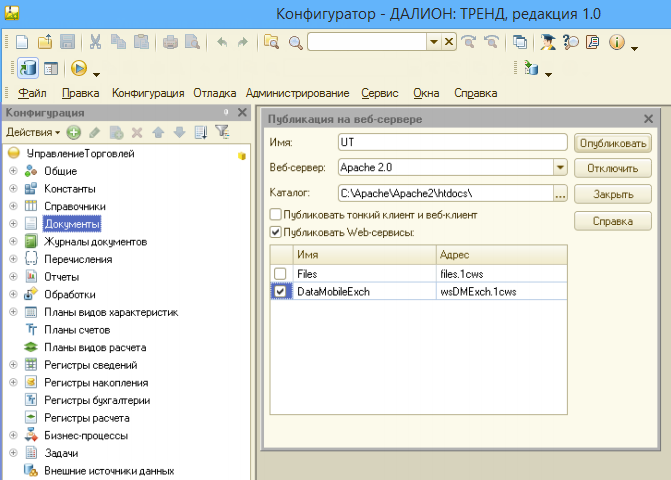Click the New document toolbar icon
Screen dimensions: 671x480
click(22, 42)
